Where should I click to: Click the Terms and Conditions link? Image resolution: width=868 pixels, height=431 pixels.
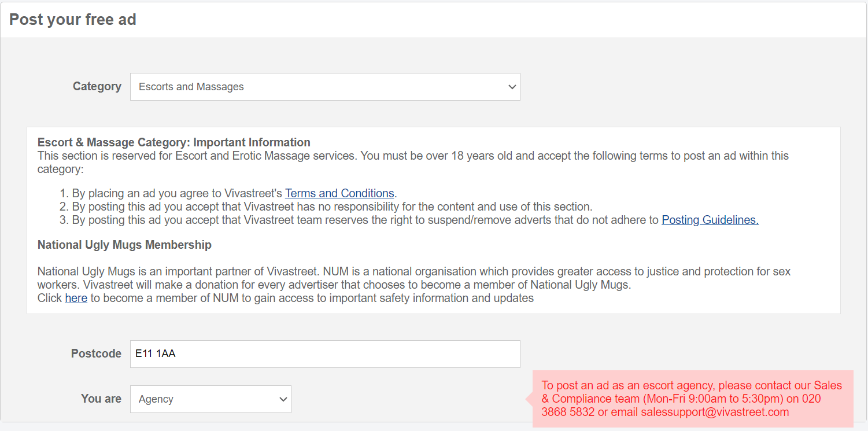click(339, 193)
